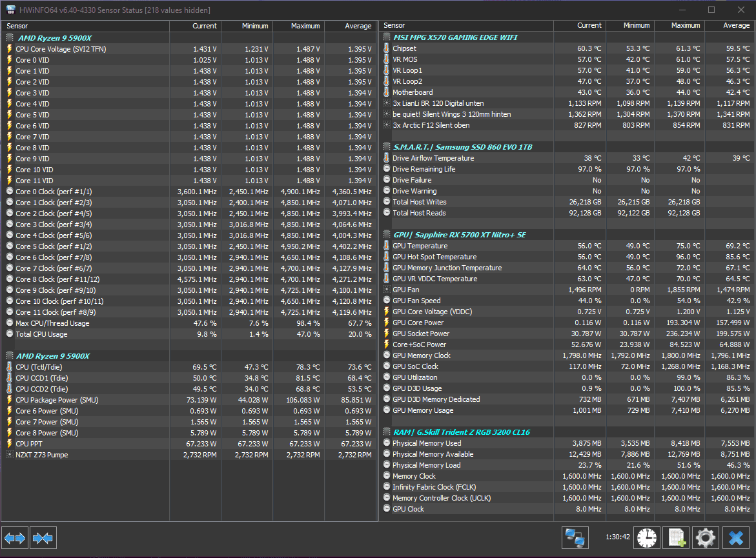Click chip icon beside S.M.A.R.T. Samsung SSD header
The height and width of the screenshot is (558, 756).
[387, 147]
